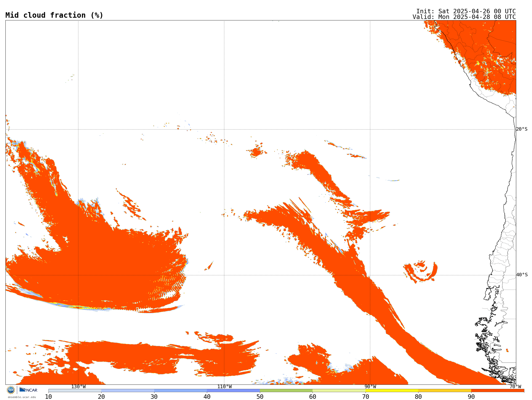532x400 pixels.
Task: Click the NSF logo
Action: tap(11, 390)
